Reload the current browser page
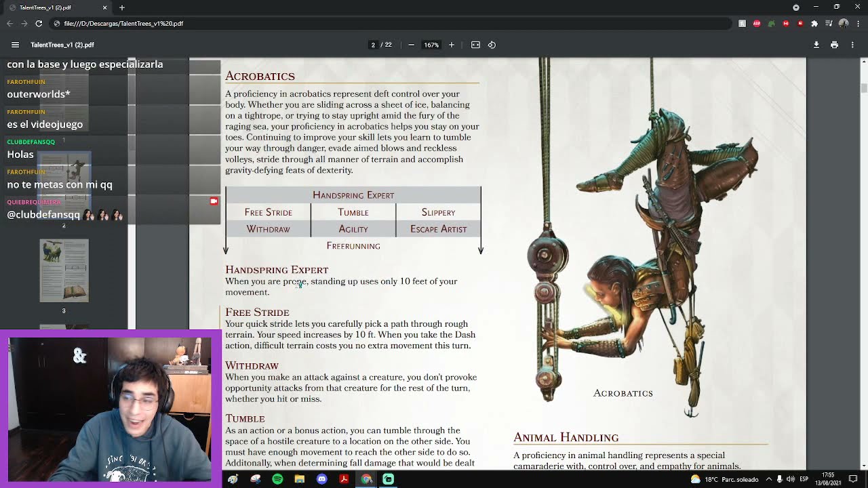 [39, 24]
